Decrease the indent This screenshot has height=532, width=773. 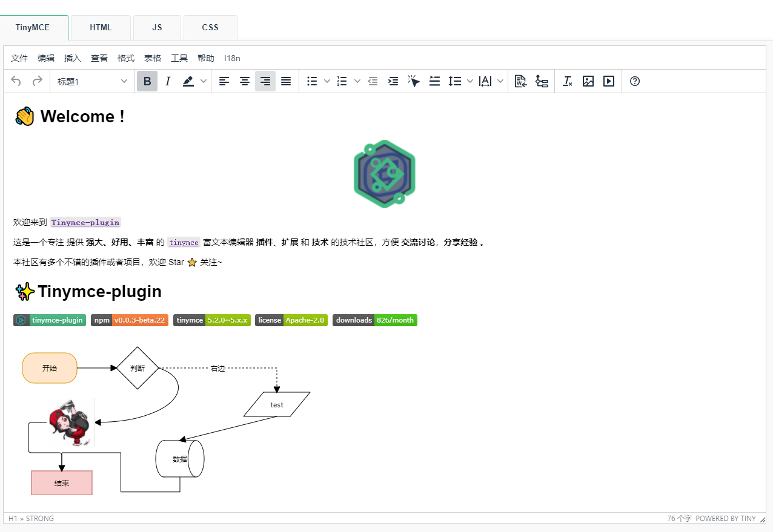pyautogui.click(x=373, y=81)
